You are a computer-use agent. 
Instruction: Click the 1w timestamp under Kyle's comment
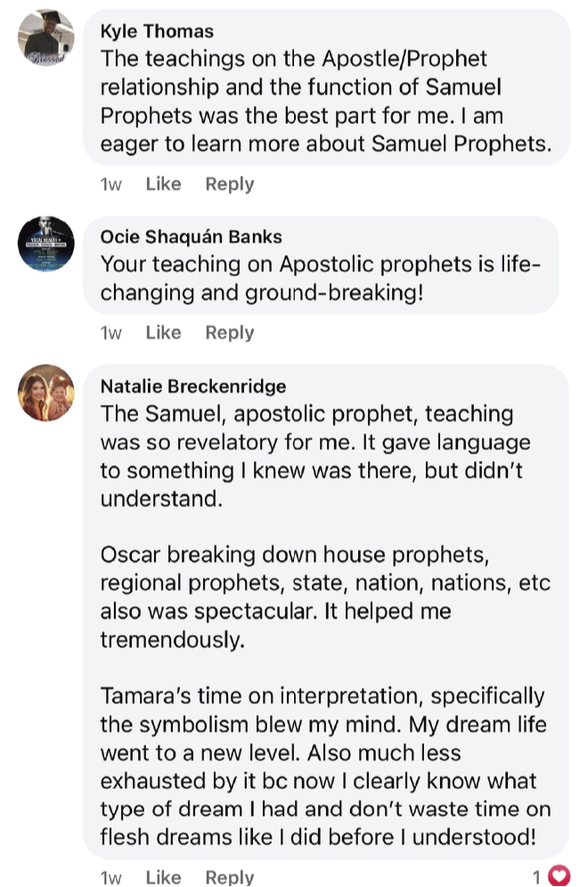(x=110, y=185)
